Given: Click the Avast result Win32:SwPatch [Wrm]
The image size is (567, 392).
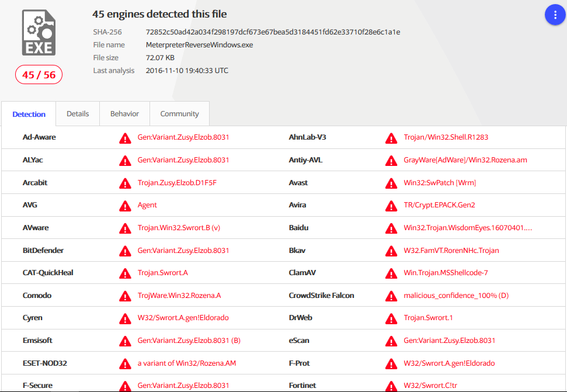Looking at the screenshot, I should (440, 183).
